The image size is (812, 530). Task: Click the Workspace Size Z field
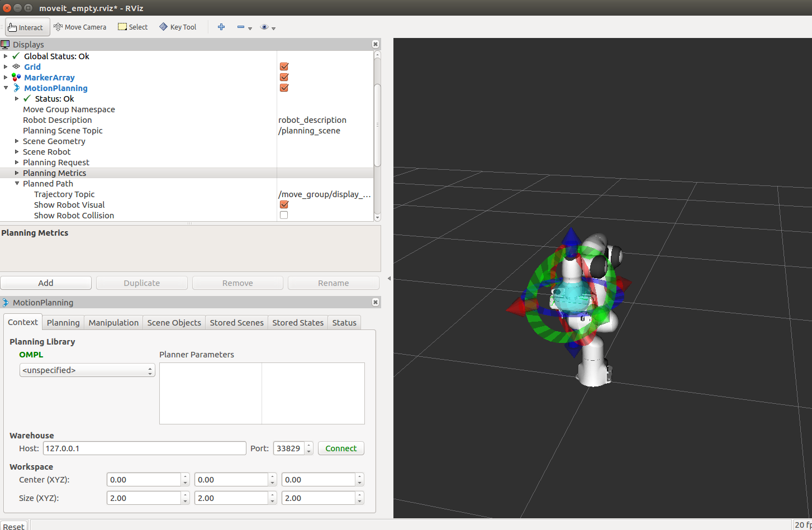pyautogui.click(x=319, y=498)
